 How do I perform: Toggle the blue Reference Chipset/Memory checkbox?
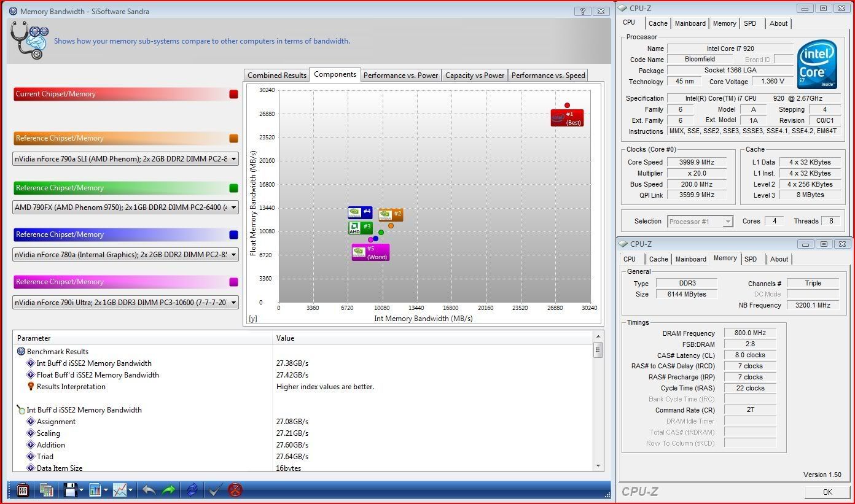click(x=233, y=235)
